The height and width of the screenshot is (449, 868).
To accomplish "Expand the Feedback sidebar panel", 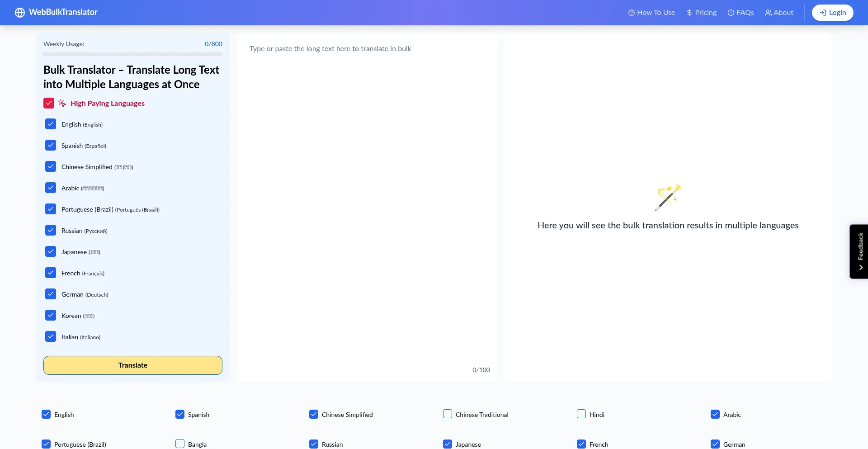I will point(860,251).
